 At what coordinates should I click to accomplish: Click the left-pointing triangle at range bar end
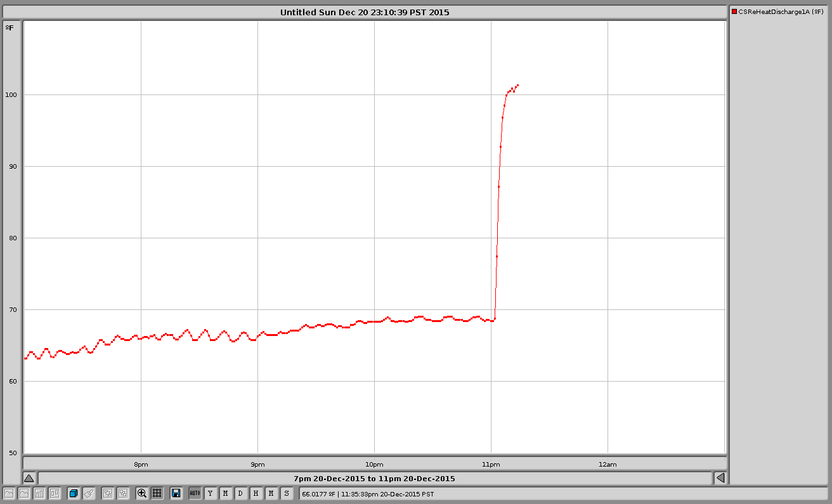[x=720, y=478]
